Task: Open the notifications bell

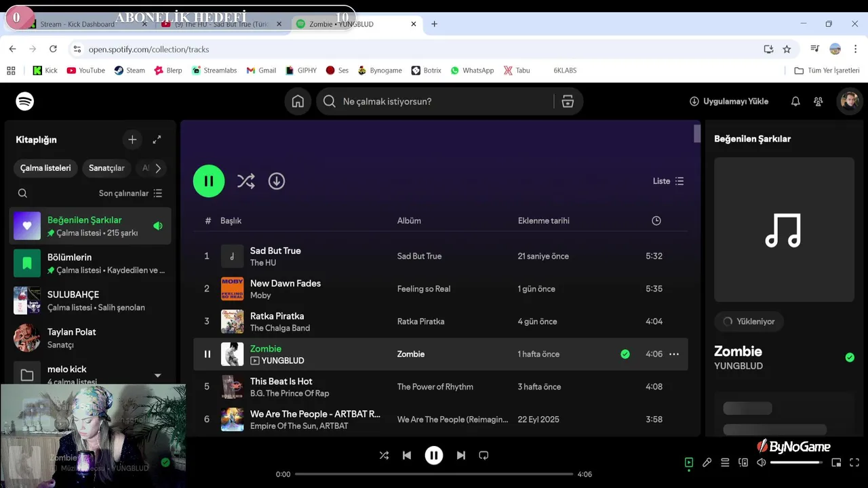Action: tap(795, 102)
